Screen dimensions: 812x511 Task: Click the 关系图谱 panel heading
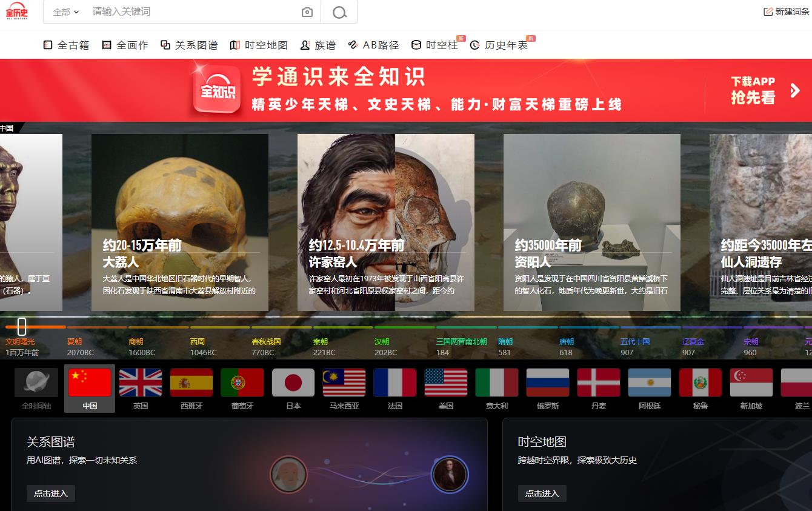click(x=51, y=442)
